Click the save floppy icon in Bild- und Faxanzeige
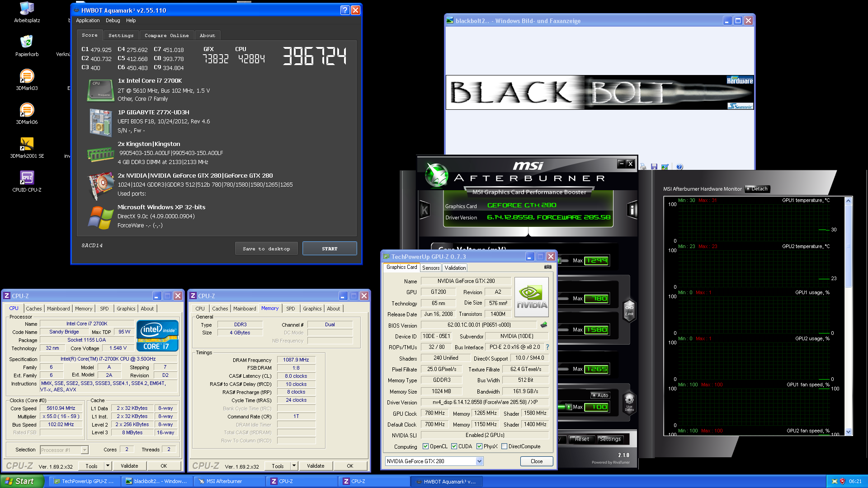The height and width of the screenshot is (488, 868). click(x=654, y=167)
